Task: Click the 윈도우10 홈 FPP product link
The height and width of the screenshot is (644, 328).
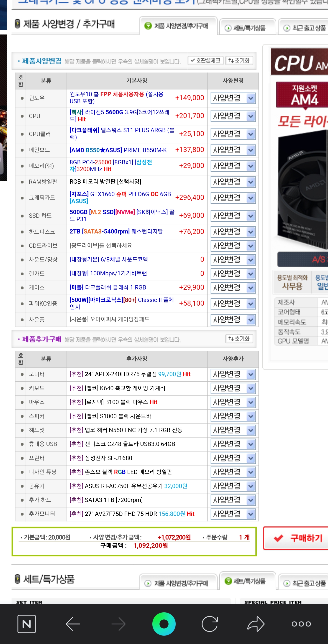Action: (116, 97)
